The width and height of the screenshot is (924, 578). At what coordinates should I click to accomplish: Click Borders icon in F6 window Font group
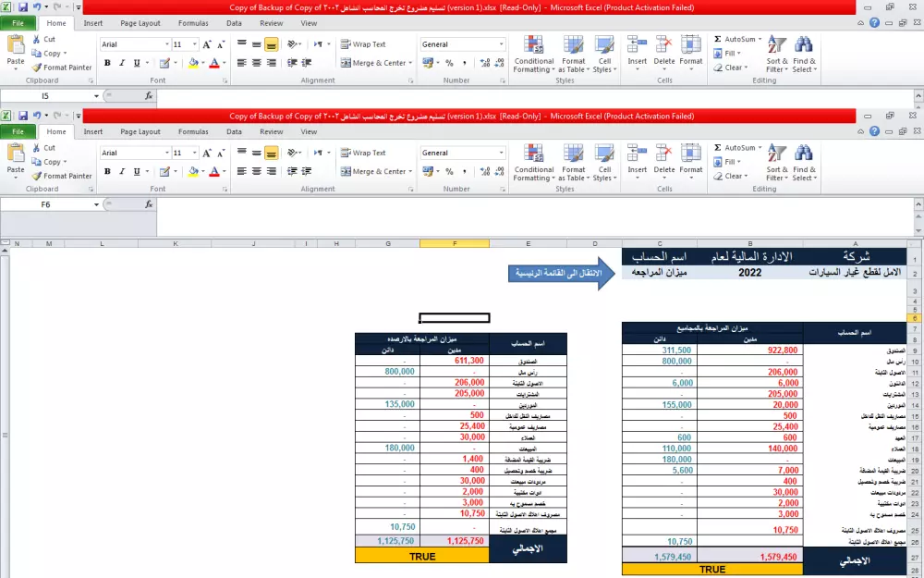164,171
